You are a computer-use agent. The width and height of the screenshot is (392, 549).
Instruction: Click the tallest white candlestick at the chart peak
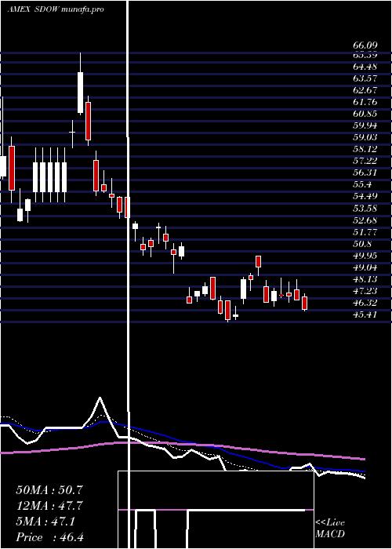80,93
